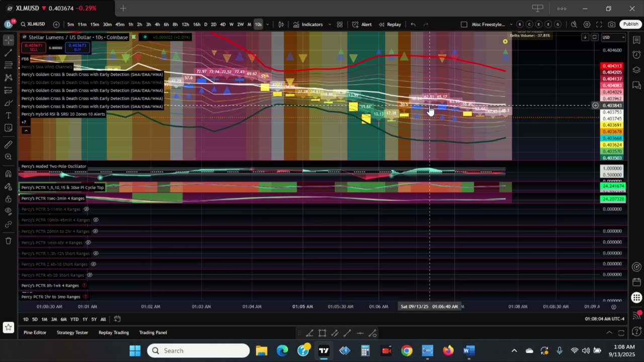
Task: Add symbol with compare plus icon
Action: (x=56, y=24)
